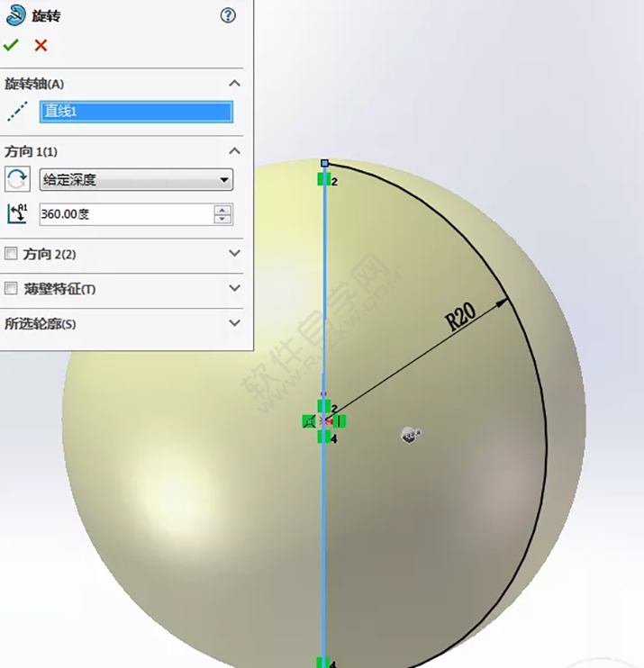Image resolution: width=644 pixels, height=668 pixels.
Task: Click the 360.00度 angle field
Action: click(x=127, y=214)
